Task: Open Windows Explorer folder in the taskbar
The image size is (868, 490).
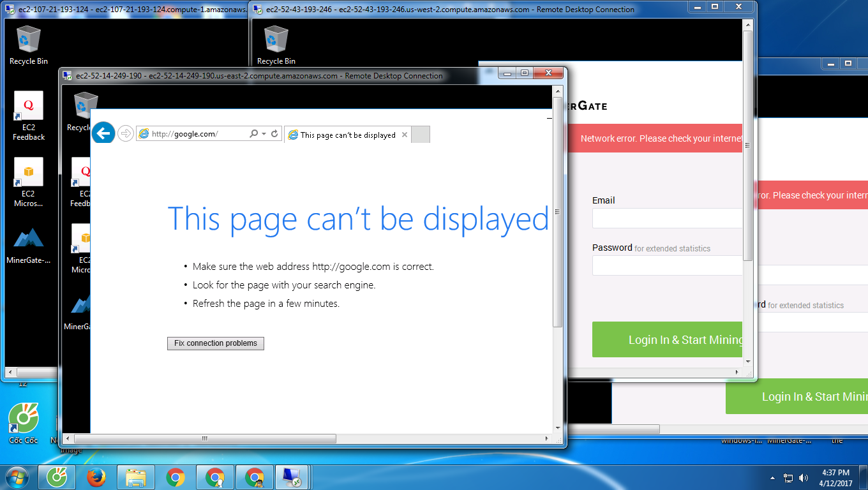Action: [x=136, y=477]
